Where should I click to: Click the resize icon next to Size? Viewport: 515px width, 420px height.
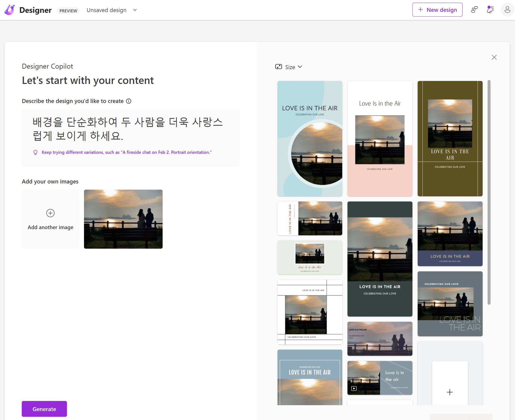click(x=278, y=67)
